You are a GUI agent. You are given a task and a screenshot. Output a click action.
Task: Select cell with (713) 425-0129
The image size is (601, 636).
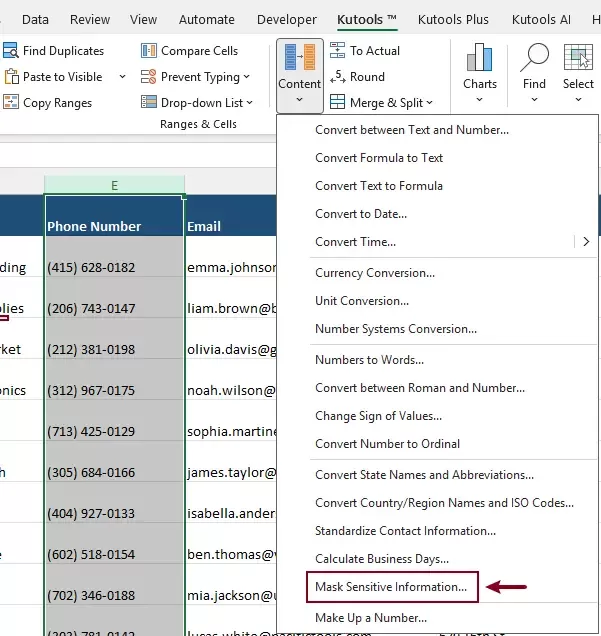pos(114,421)
